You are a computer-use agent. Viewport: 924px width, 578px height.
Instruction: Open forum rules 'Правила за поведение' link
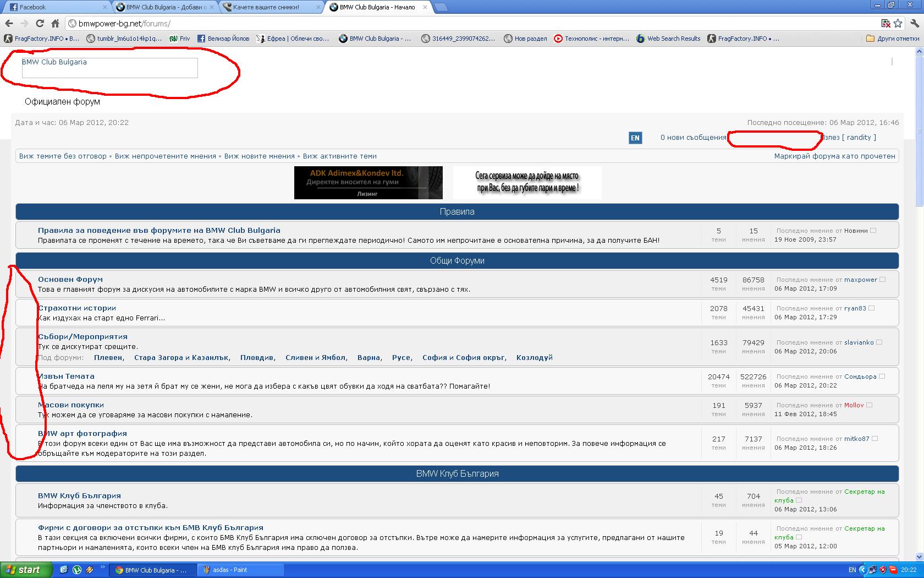pyautogui.click(x=159, y=231)
